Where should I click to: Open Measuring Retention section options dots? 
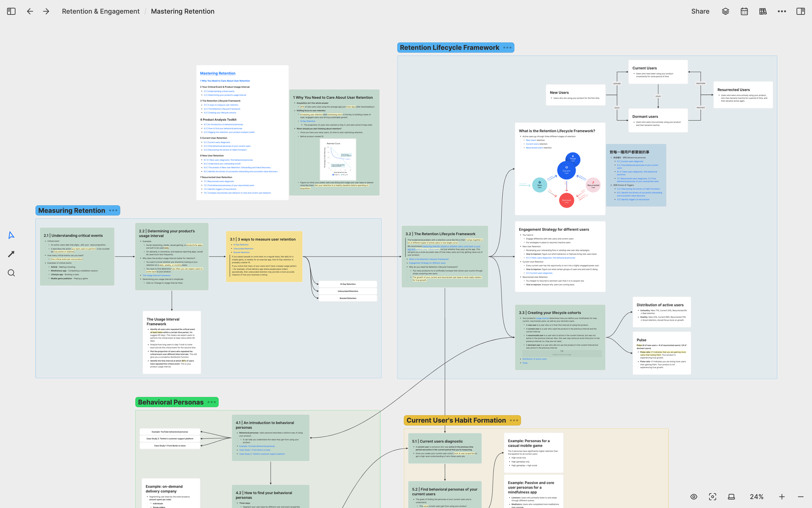point(113,211)
